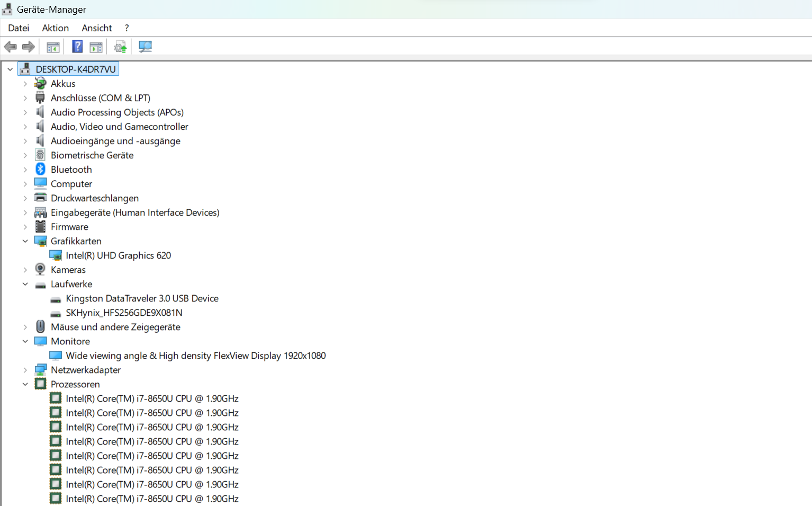
Task: Click the port icon beside Anschlüsse (COM & LPT)
Action: pyautogui.click(x=40, y=97)
